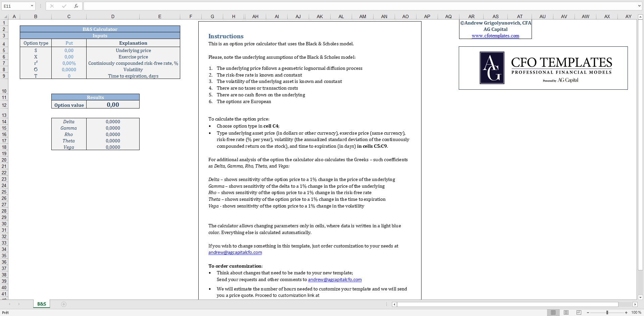Click the Insert Function fx icon

click(x=76, y=6)
